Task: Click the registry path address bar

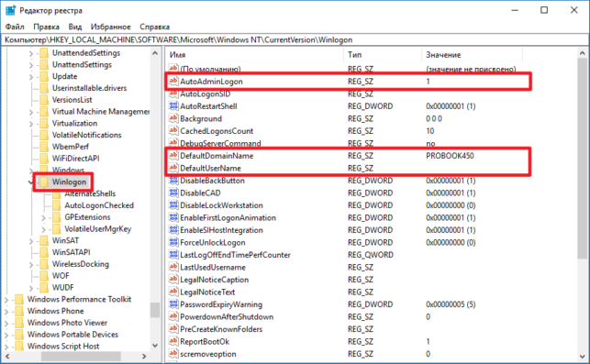Action: (295, 39)
